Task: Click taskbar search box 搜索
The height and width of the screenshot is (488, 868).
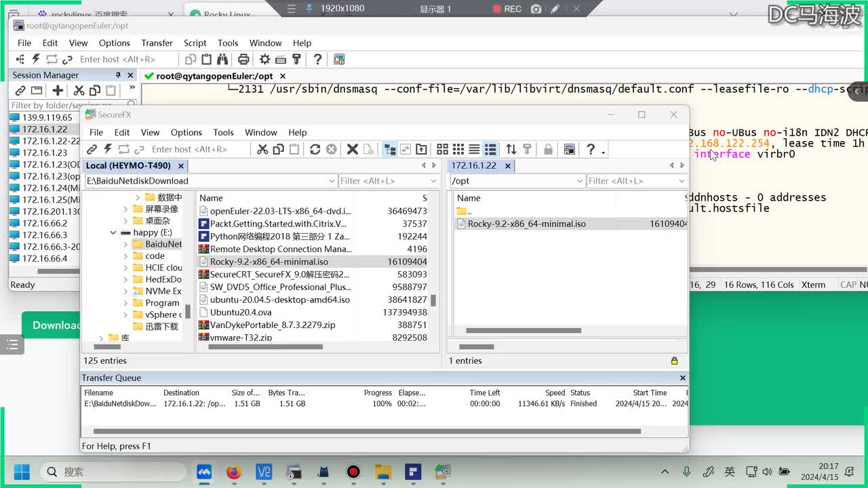Action: [x=113, y=472]
